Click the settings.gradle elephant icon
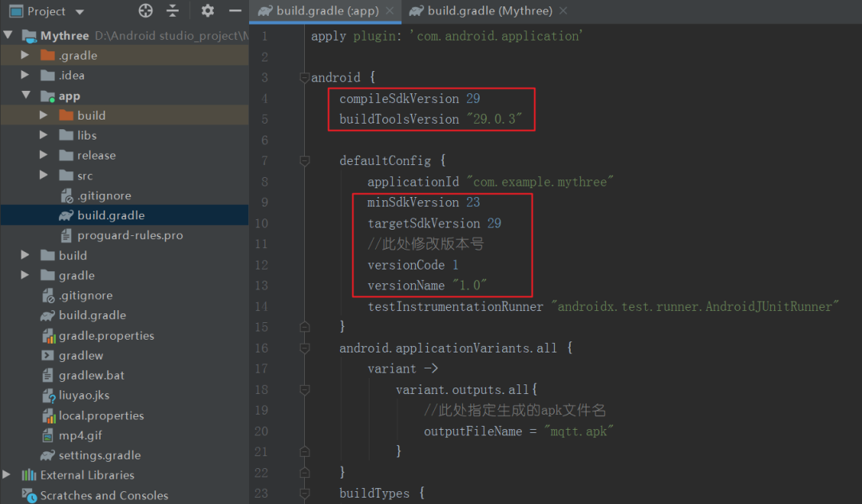Viewport: 862px width, 504px height. click(48, 455)
